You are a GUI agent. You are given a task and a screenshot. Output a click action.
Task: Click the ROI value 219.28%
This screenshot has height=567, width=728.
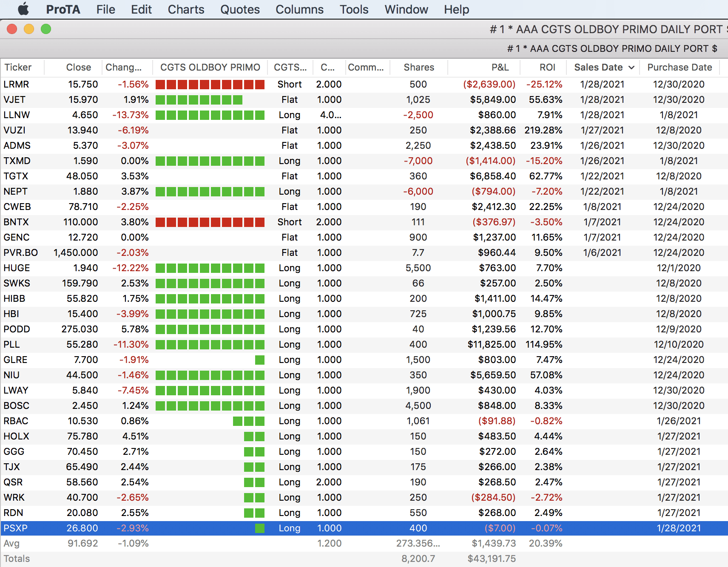(x=543, y=130)
